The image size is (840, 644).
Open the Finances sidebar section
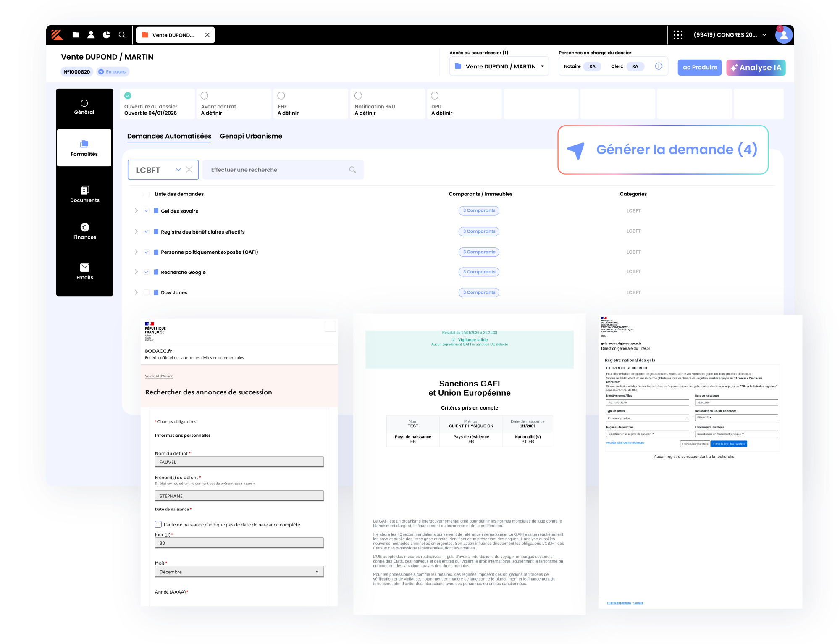click(84, 231)
